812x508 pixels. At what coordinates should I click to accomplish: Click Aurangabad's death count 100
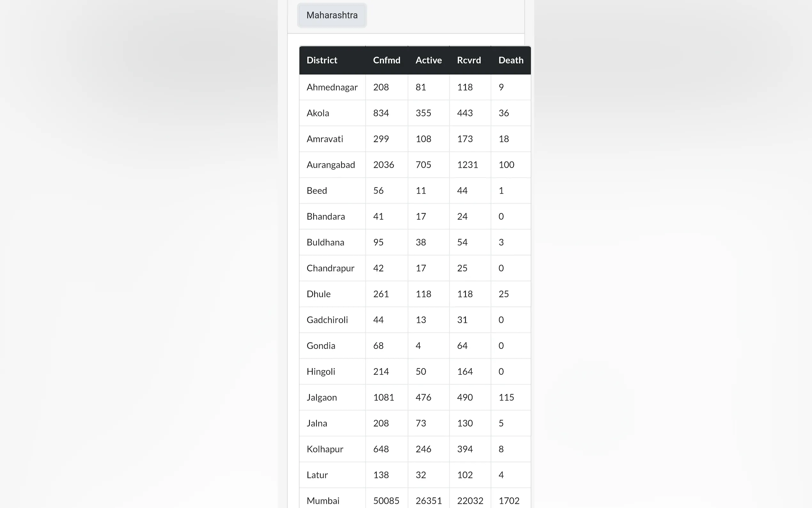point(506,165)
